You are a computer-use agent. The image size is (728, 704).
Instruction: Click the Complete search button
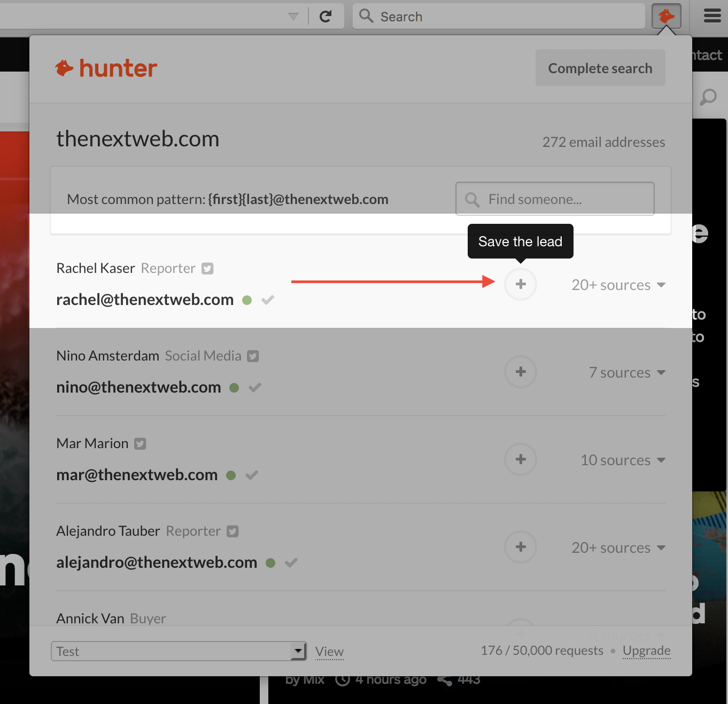click(600, 68)
